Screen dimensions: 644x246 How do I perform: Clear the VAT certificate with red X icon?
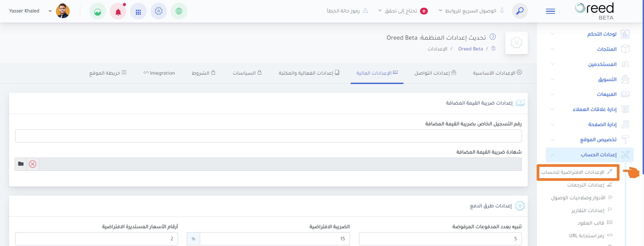click(x=33, y=164)
